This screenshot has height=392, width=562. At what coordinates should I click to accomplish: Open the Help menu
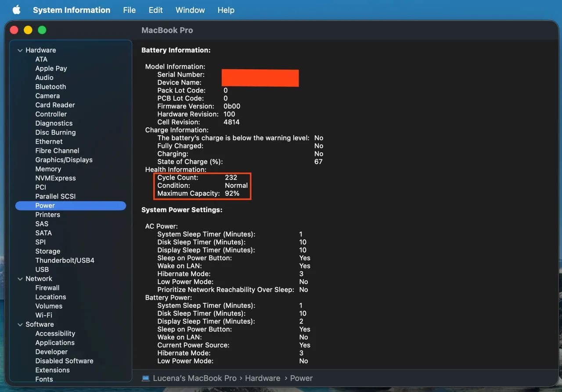click(x=226, y=10)
